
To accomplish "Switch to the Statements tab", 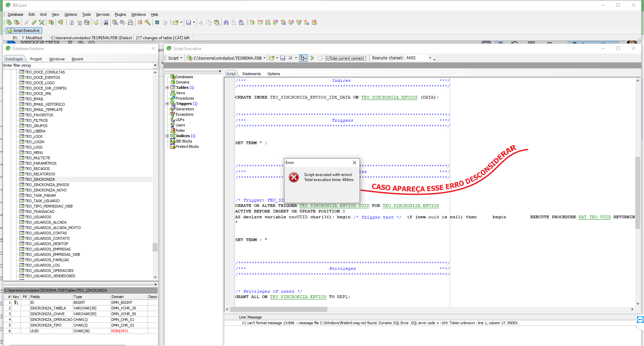I will (251, 74).
